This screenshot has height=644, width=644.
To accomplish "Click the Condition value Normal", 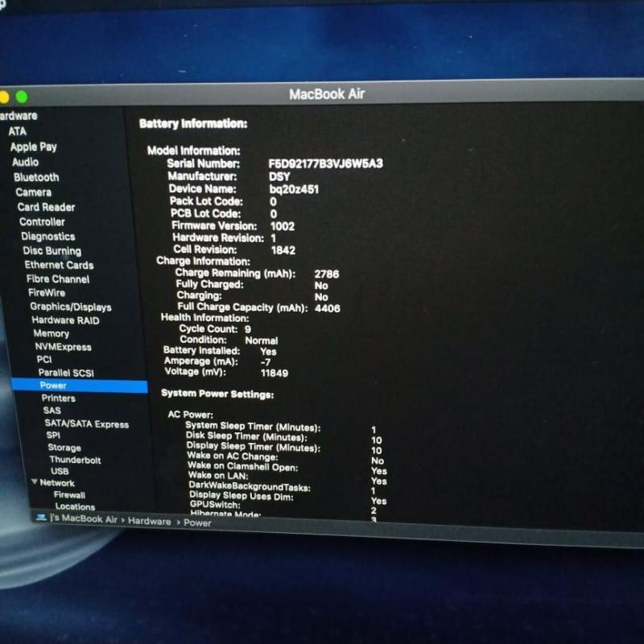I will (x=261, y=341).
